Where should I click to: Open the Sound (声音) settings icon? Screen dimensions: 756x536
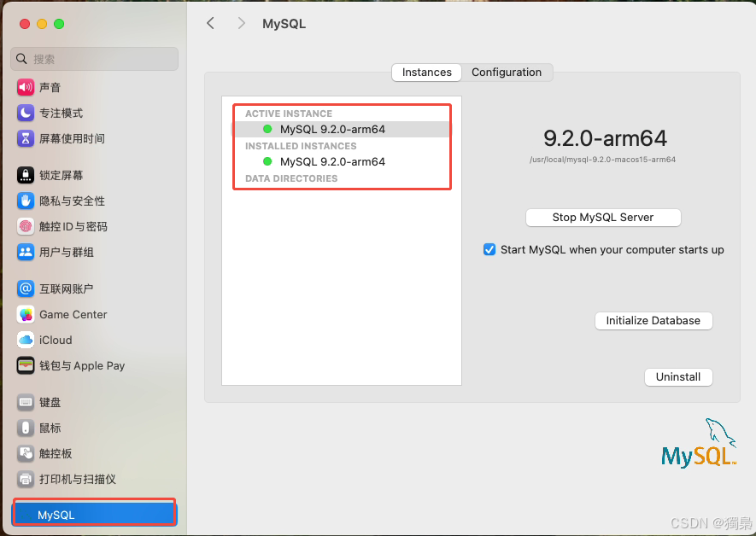pyautogui.click(x=26, y=87)
